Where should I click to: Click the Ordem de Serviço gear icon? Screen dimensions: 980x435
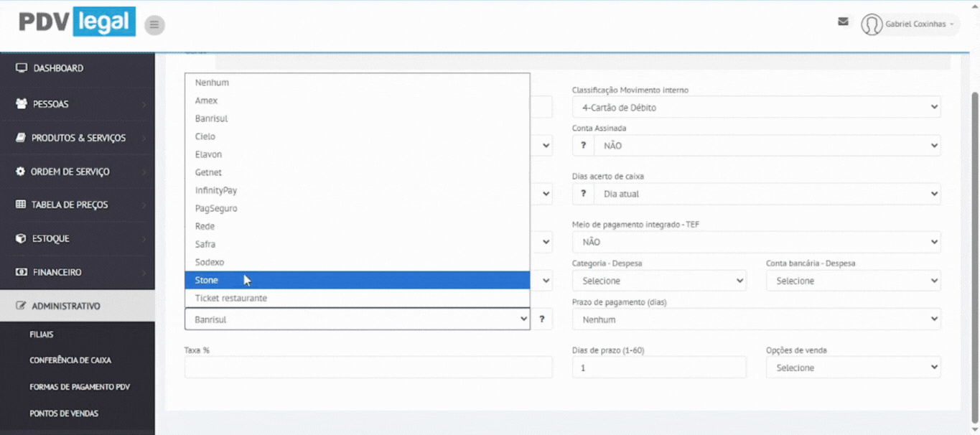pyautogui.click(x=20, y=172)
